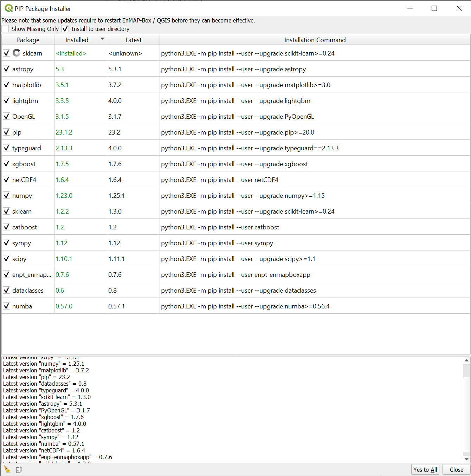This screenshot has width=471, height=476.
Task: Click the copy-log-to-clipboard icon
Action: click(x=18, y=469)
